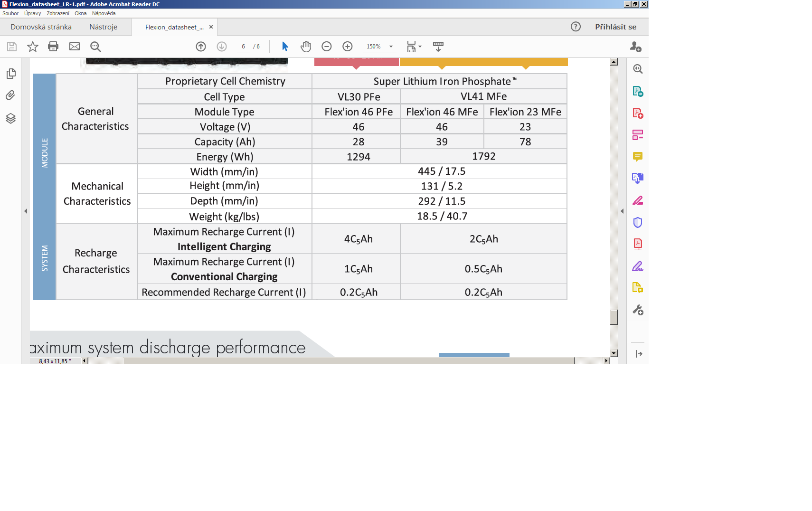Click the vertical scrollbar up arrow
The width and height of the screenshot is (812, 511).
pos(614,62)
